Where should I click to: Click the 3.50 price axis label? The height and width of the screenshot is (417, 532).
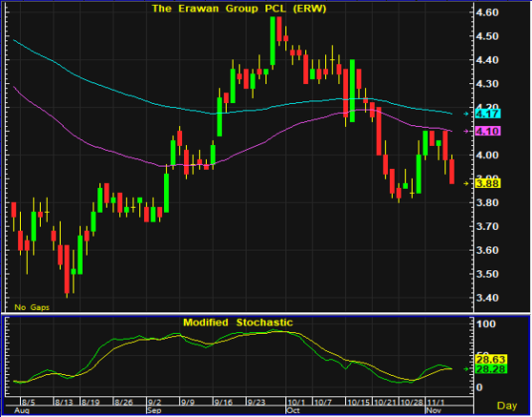[x=487, y=274]
